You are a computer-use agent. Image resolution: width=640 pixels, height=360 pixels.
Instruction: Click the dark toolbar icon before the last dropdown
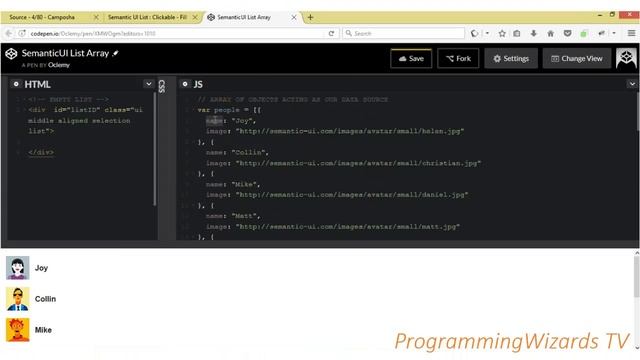(x=602, y=33)
